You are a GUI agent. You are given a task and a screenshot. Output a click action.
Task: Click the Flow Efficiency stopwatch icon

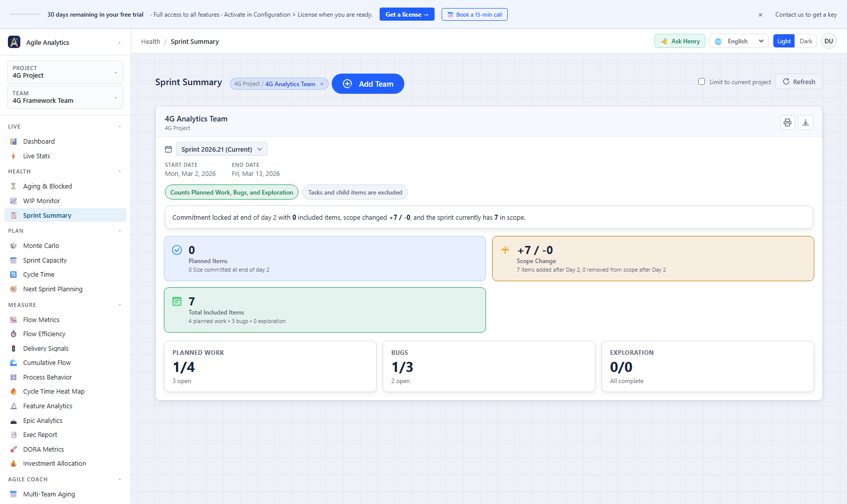point(14,334)
